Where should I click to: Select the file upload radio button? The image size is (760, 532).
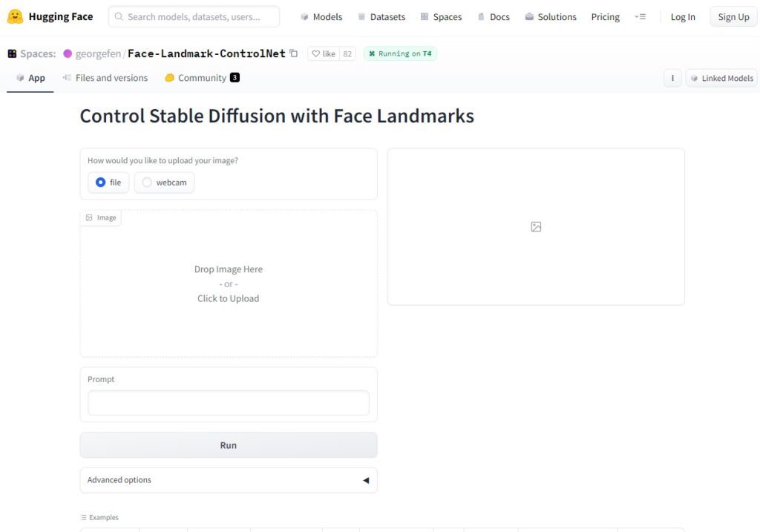coord(100,182)
